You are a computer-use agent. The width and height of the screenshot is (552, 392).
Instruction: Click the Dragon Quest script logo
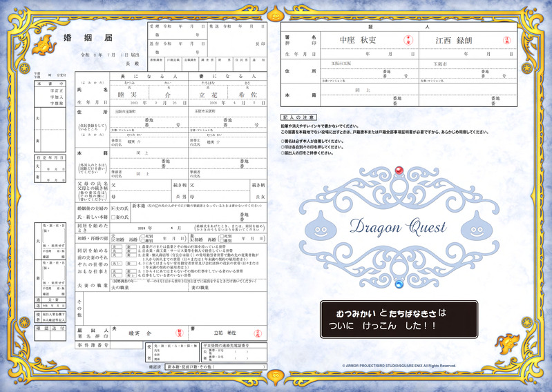coord(398,226)
